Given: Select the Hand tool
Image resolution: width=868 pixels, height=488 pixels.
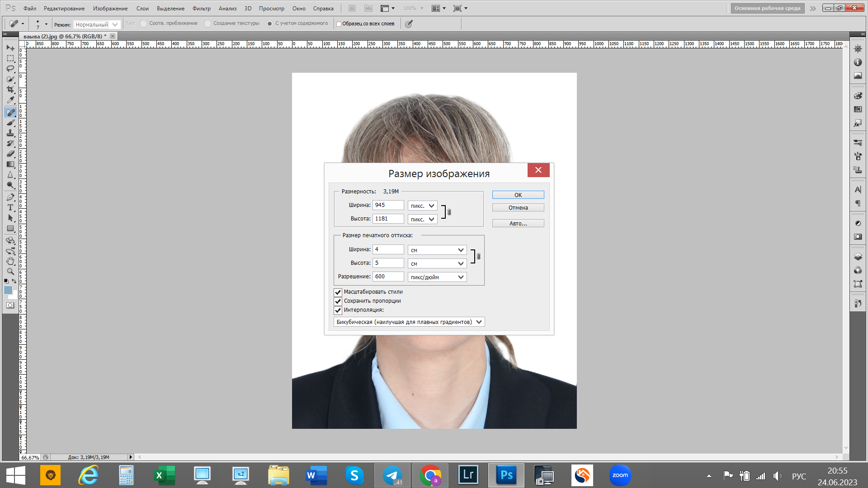Looking at the screenshot, I should click(10, 261).
